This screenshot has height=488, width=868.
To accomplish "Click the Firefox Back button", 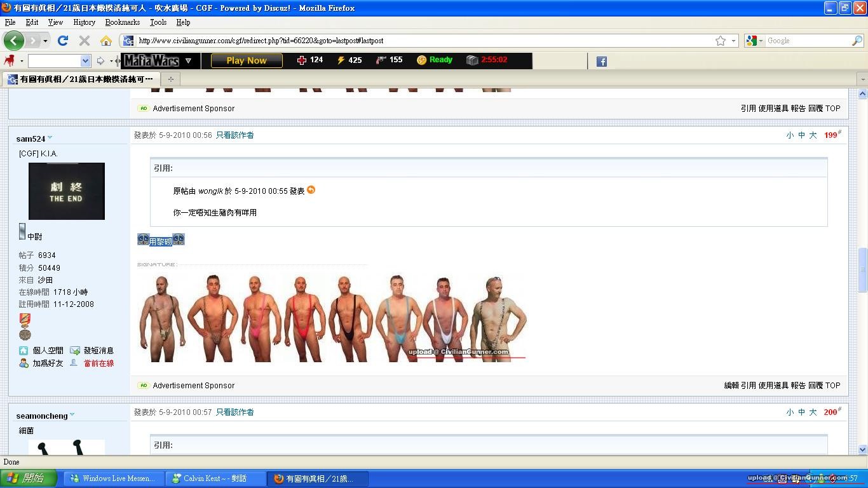I will (x=13, y=41).
